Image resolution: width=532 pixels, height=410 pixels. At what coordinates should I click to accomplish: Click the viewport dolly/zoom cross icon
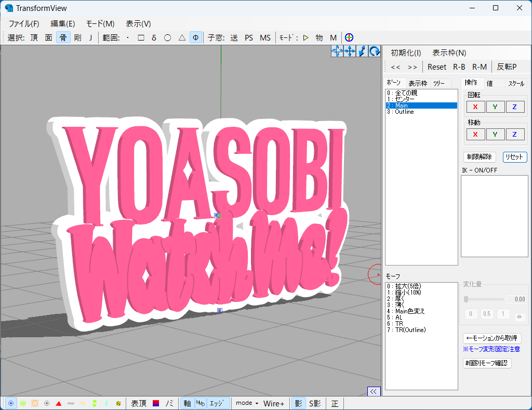pos(337,51)
